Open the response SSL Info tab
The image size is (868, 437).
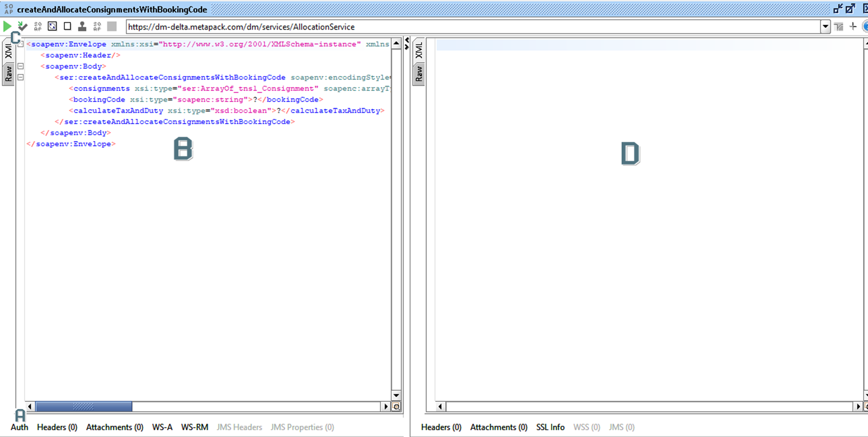550,427
